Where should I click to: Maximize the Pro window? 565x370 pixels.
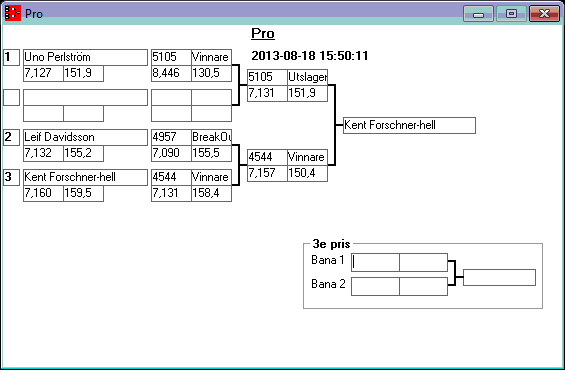(511, 14)
